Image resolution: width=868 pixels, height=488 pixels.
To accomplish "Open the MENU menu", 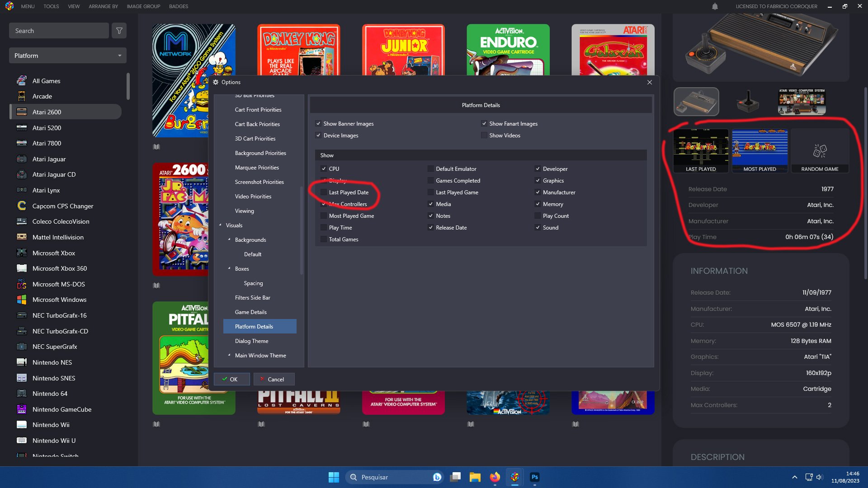I will click(28, 6).
